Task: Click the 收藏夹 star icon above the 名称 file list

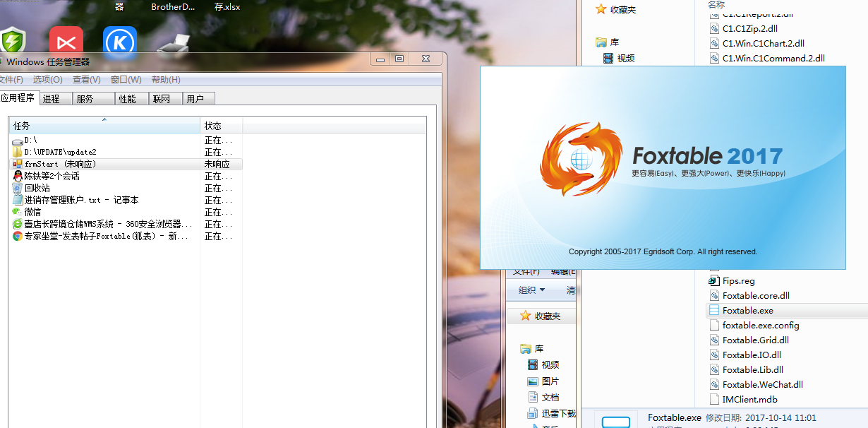Action: pyautogui.click(x=601, y=9)
